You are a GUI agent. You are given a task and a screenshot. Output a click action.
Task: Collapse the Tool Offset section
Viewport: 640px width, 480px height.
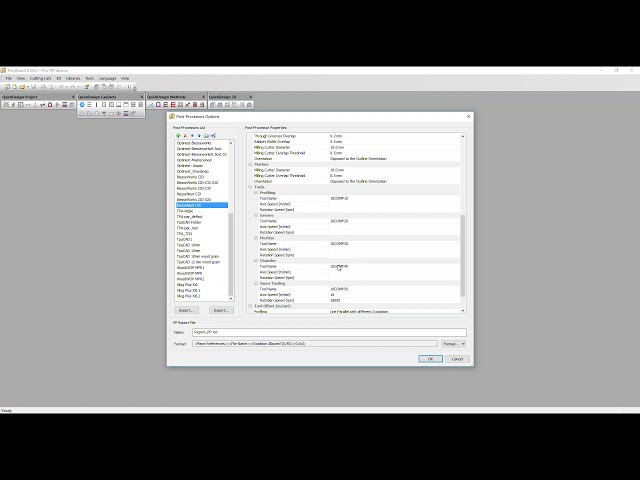(250, 306)
